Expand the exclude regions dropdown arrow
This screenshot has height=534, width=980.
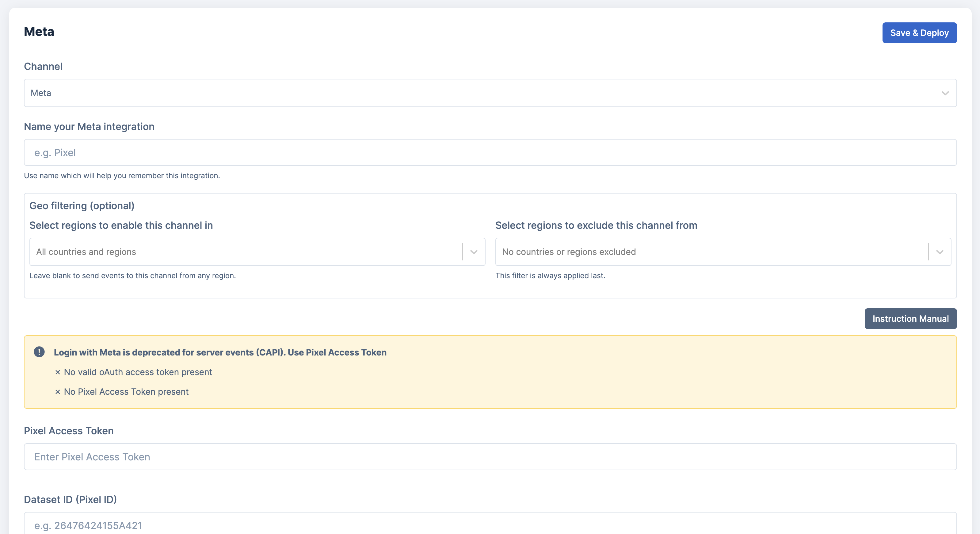[939, 252]
